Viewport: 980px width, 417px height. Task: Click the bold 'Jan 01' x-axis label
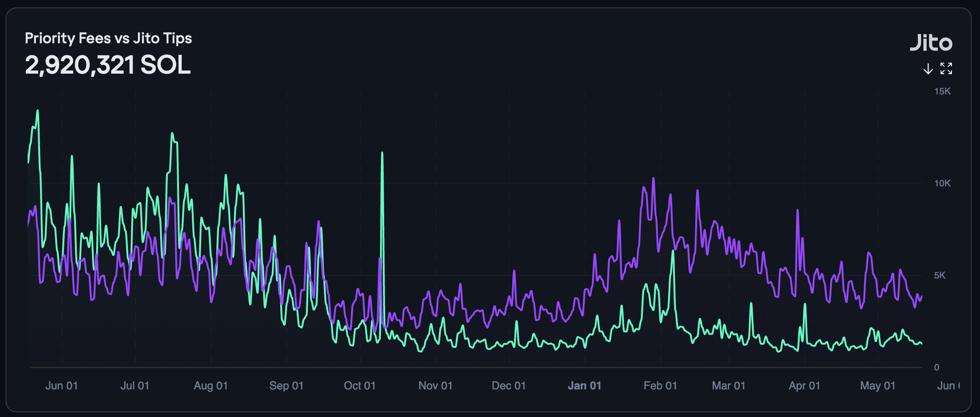(585, 386)
